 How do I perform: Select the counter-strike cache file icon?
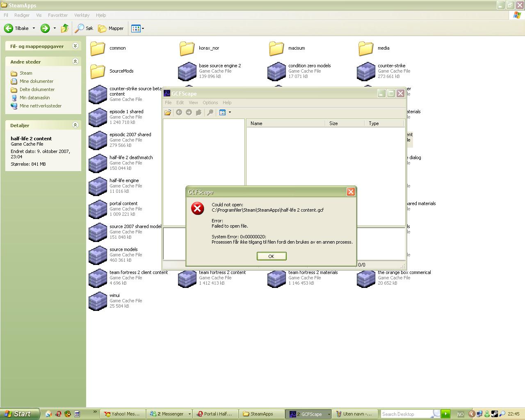[x=366, y=71]
